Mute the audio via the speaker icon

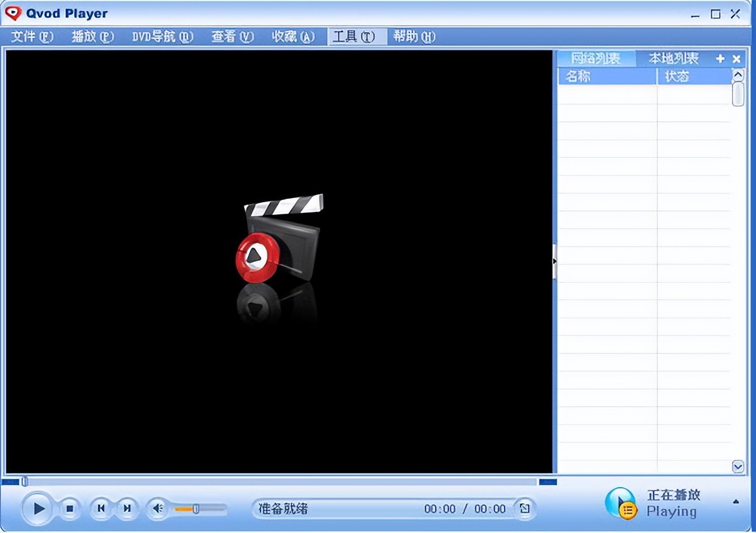click(x=157, y=508)
